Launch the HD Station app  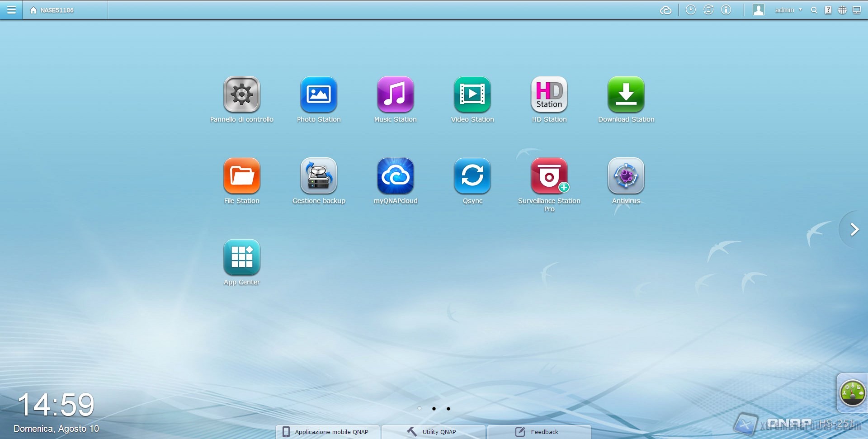[x=549, y=95]
